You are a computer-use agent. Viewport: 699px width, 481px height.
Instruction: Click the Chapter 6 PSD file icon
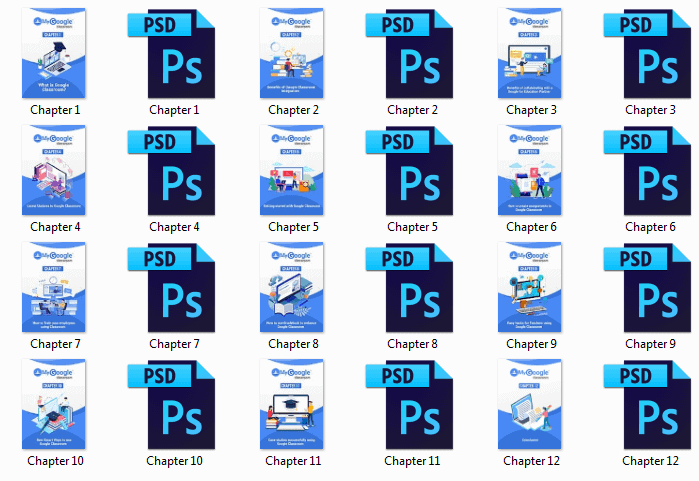[x=648, y=171]
